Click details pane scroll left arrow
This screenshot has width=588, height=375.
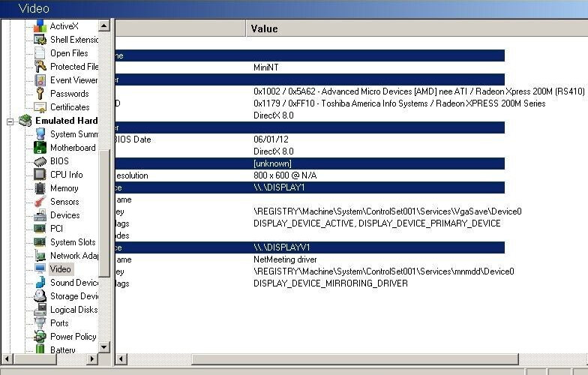point(121,358)
